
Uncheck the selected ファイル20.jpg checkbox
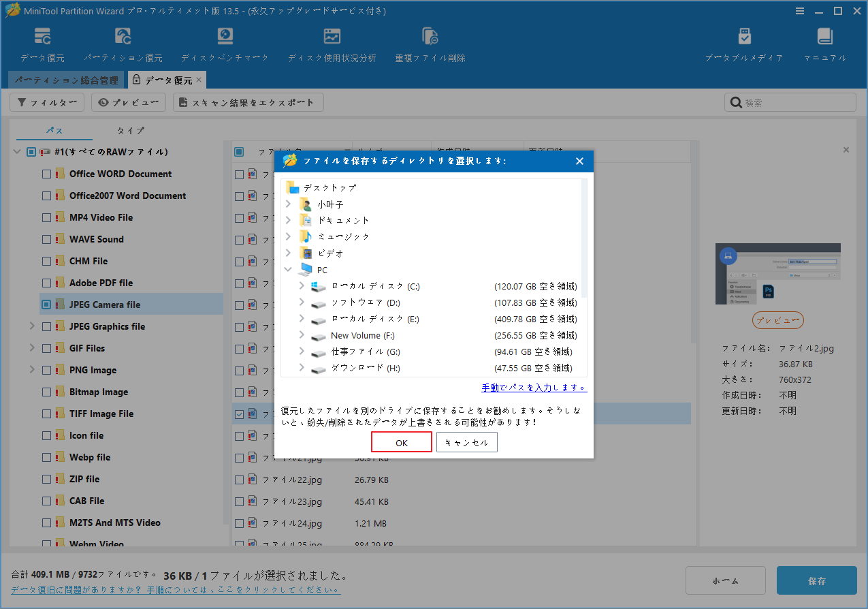click(239, 413)
